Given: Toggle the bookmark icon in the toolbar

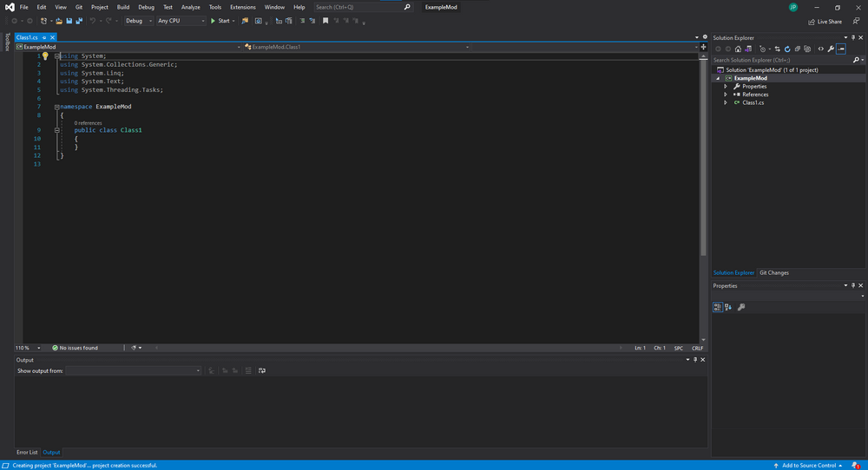Looking at the screenshot, I should coord(325,21).
